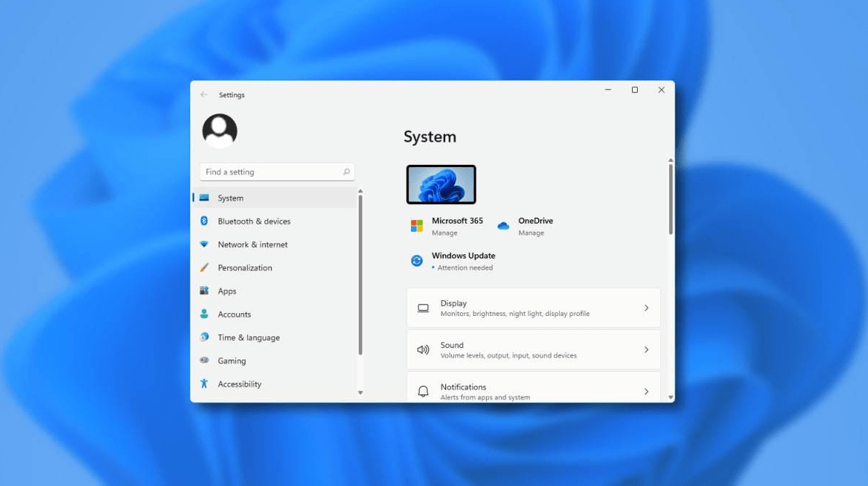This screenshot has width=868, height=486.
Task: Click the Gaming controller icon
Action: coord(204,360)
